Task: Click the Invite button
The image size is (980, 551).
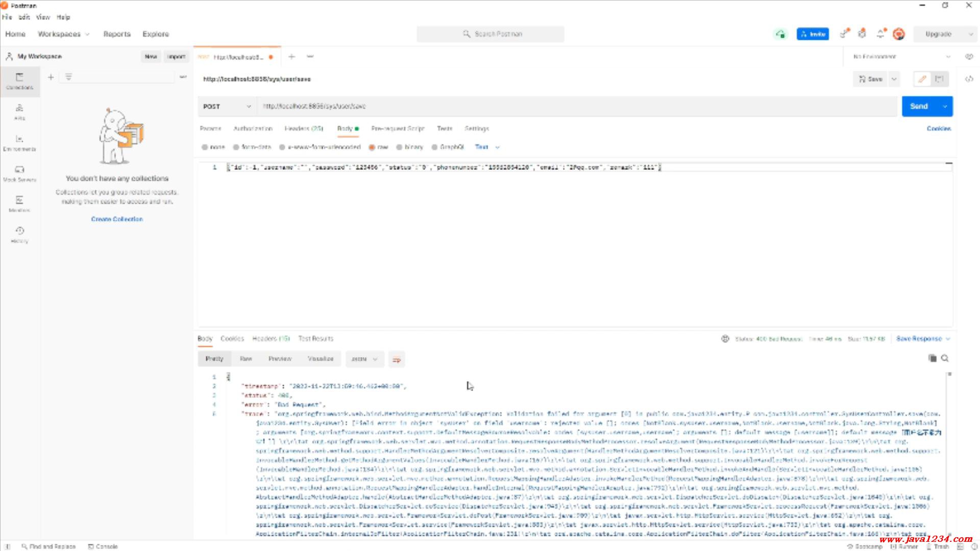Action: (x=813, y=34)
